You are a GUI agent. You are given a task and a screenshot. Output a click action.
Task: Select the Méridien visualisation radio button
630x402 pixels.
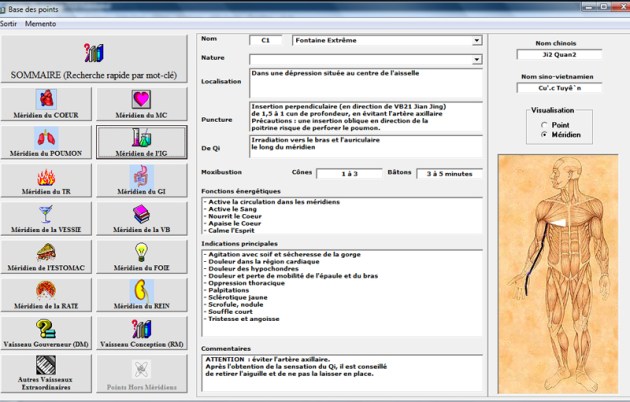pyautogui.click(x=543, y=134)
